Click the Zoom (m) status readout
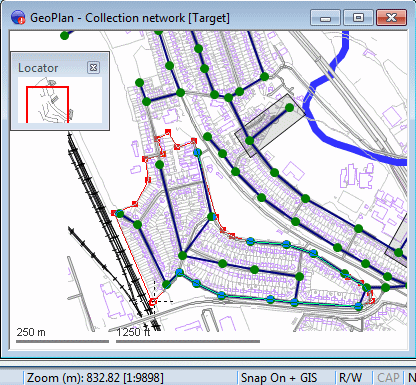416x385 pixels. click(95, 378)
